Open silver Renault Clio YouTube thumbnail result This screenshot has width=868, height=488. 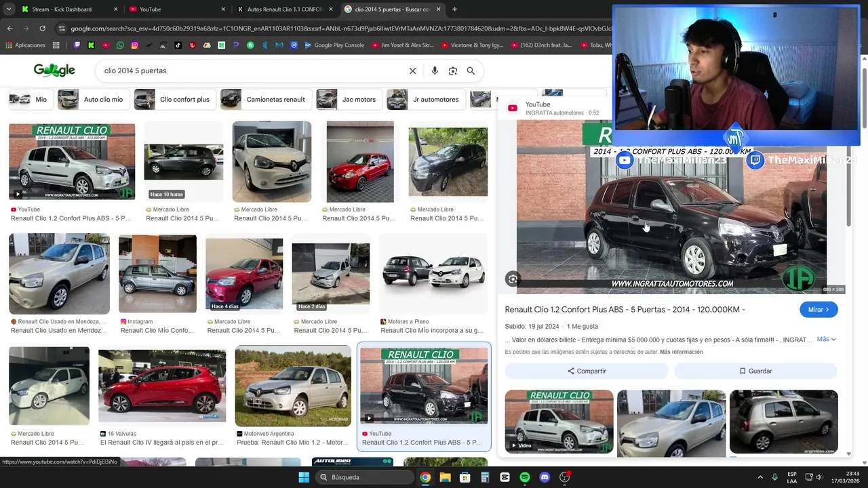[72, 162]
